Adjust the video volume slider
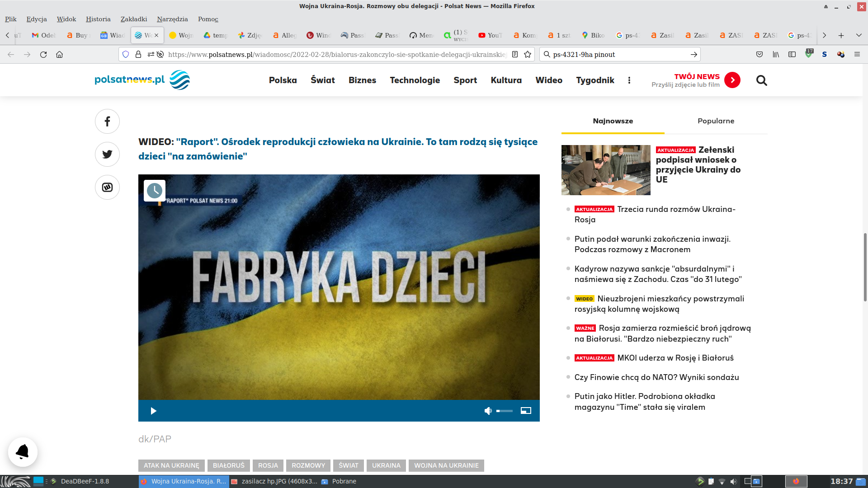Viewport: 868px width, 488px height. pos(505,411)
